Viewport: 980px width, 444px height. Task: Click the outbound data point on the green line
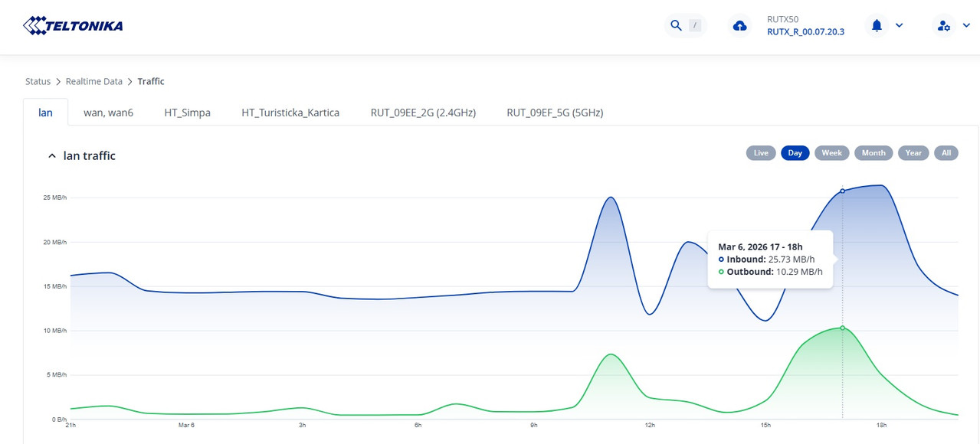point(843,328)
